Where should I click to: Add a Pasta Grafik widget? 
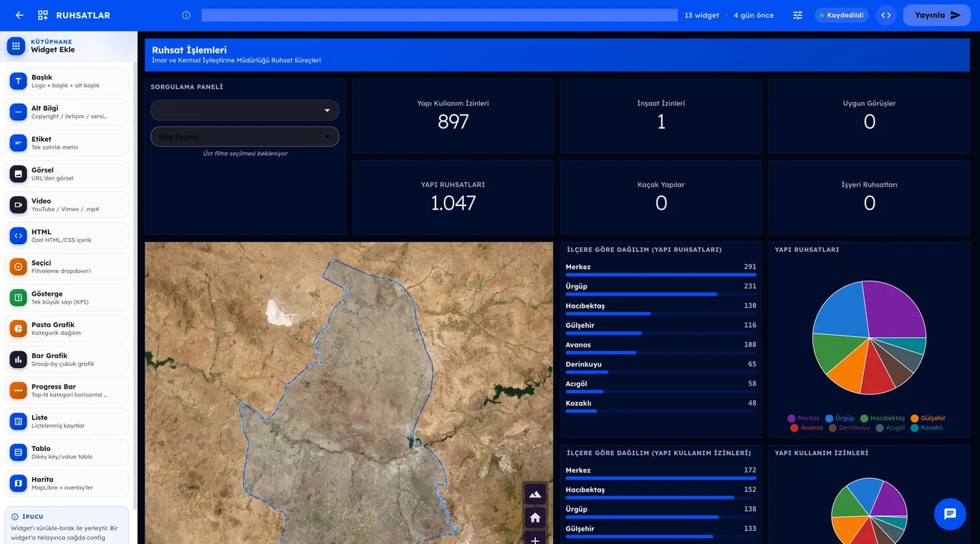coord(67,329)
